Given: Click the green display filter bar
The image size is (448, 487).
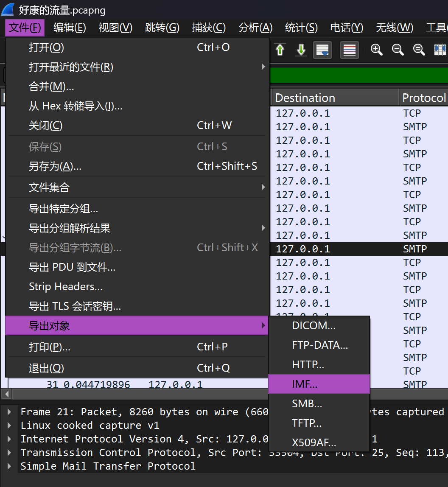Looking at the screenshot, I should [x=359, y=75].
